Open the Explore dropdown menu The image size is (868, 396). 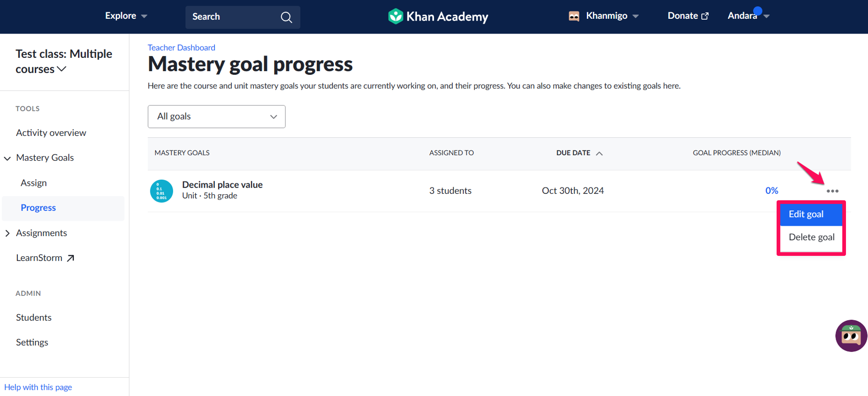(126, 16)
